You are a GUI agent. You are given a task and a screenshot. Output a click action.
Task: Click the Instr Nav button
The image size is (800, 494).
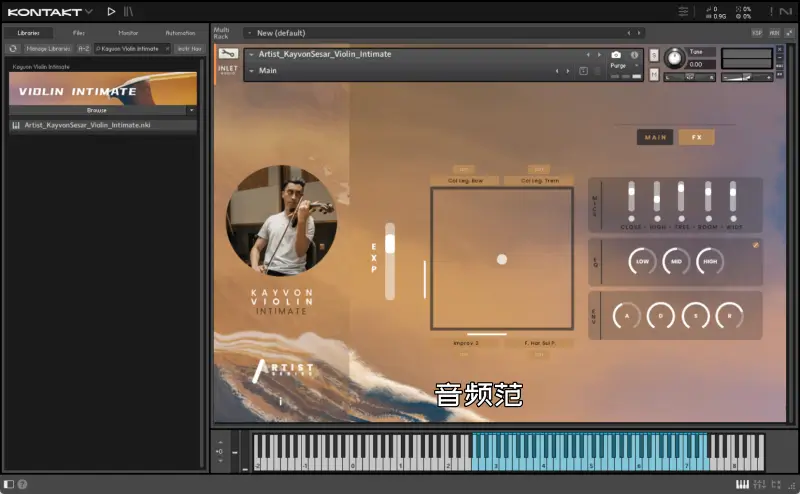189,48
